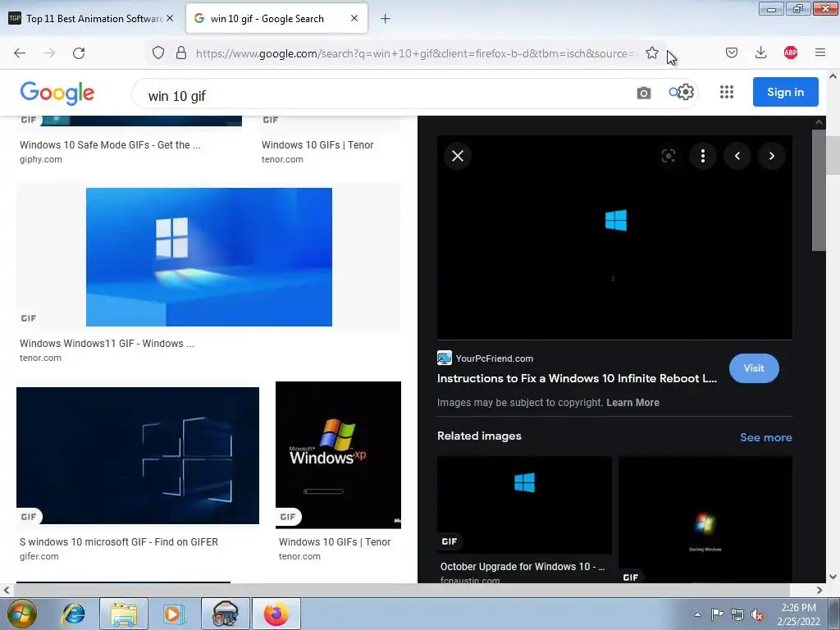Open the shield tracking protection icon
The image size is (840, 630).
coord(158,53)
